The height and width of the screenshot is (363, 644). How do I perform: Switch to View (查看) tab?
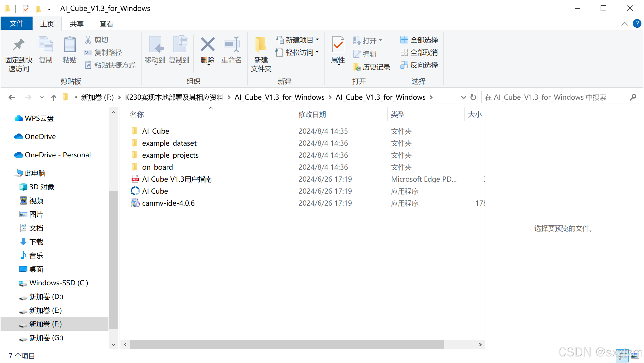pyautogui.click(x=106, y=24)
